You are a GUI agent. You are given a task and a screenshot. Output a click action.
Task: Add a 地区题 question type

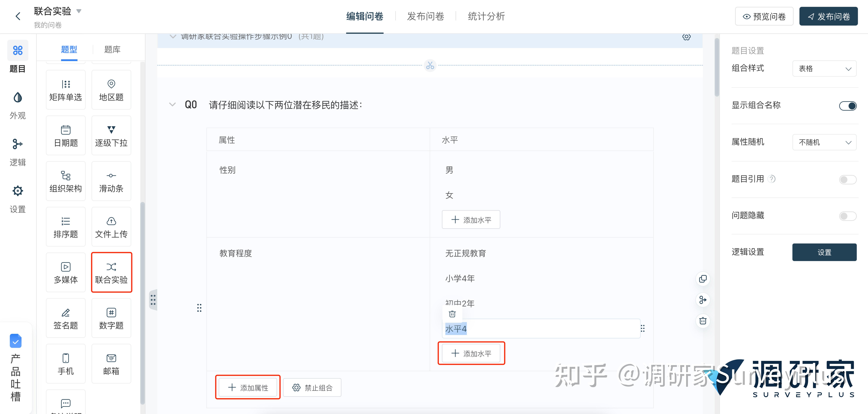[111, 90]
